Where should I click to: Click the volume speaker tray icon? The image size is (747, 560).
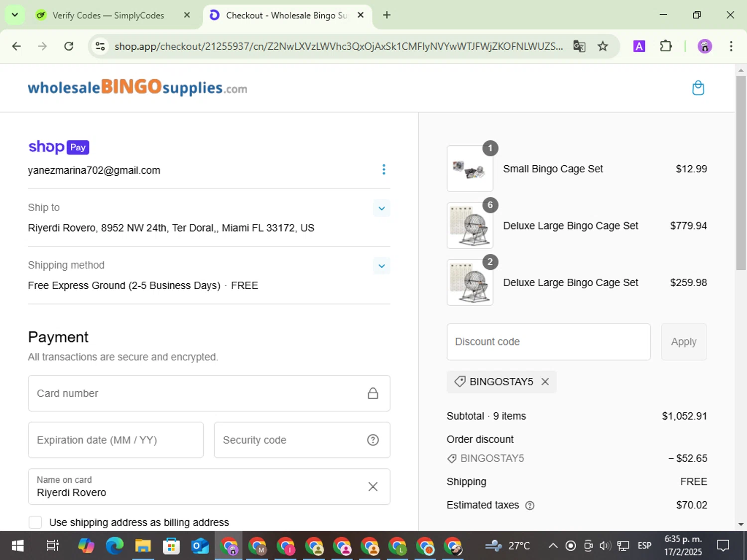coord(605,546)
